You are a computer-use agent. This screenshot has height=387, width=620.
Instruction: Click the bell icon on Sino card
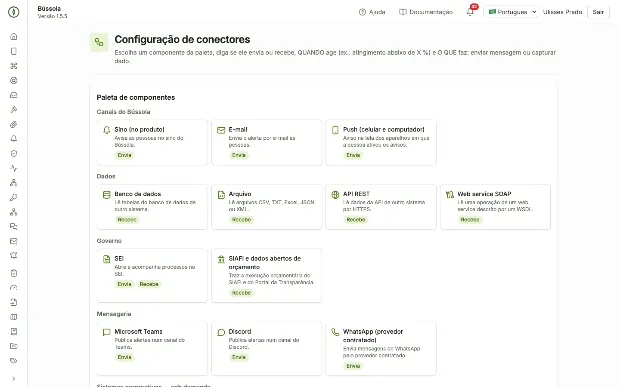coord(106,130)
